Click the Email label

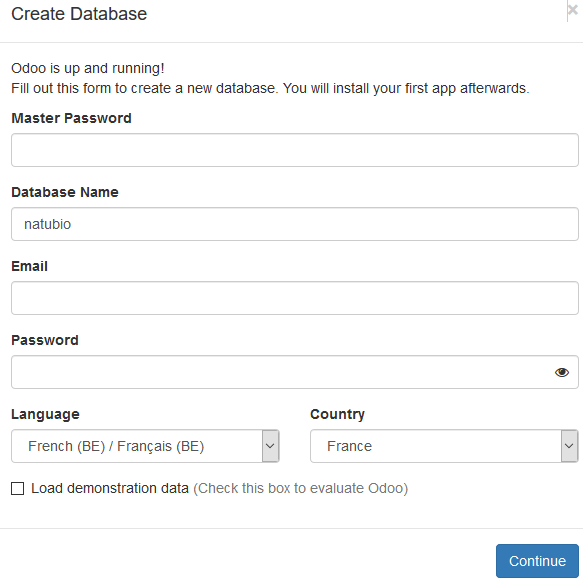click(29, 266)
